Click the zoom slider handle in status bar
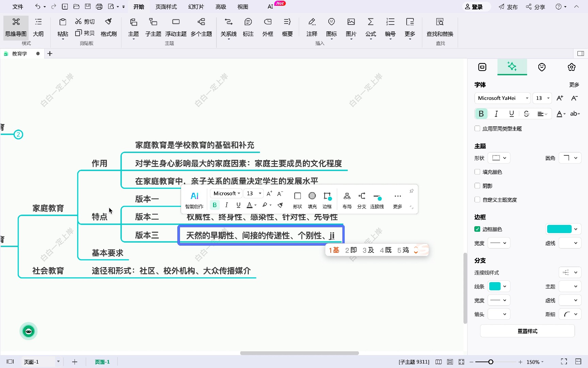Screen dimensions: 588x368 (491, 362)
